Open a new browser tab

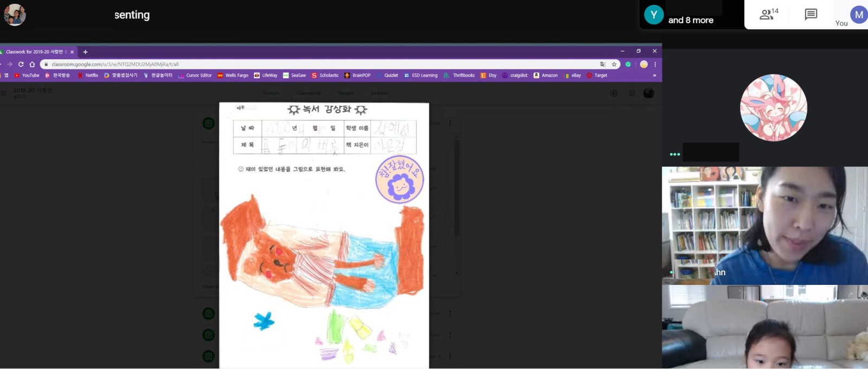pos(85,52)
